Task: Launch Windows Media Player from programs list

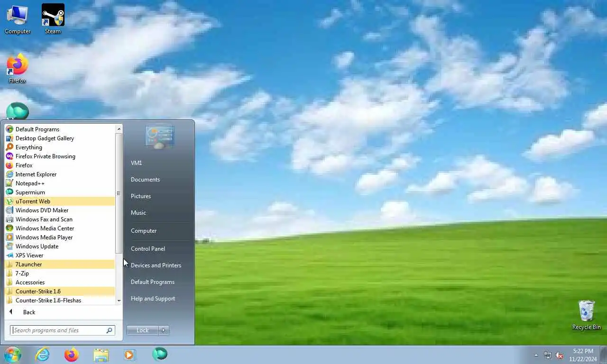Action: click(60, 237)
